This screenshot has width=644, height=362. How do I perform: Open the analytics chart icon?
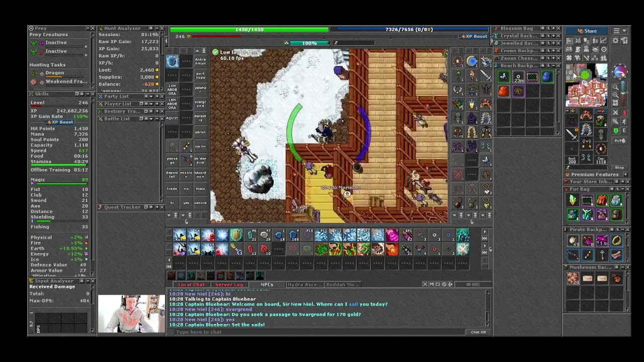coord(604,40)
